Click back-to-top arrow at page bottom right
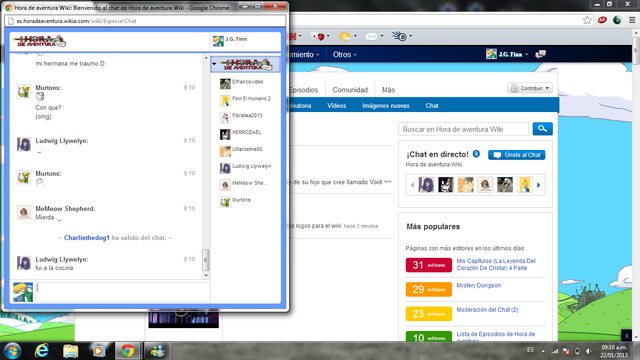Screen dimensions: 640x360 coord(627,336)
